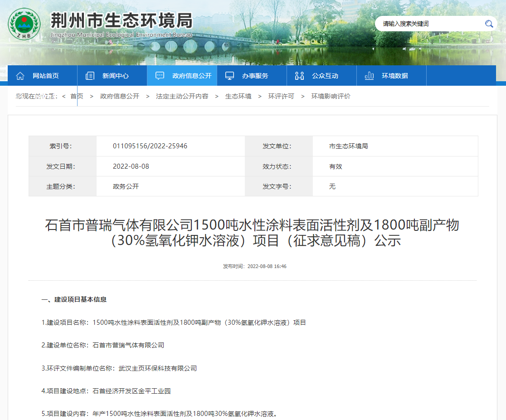506x420 pixels.
Task: Open the 环评许可 breadcrumb link
Action: 281,96
